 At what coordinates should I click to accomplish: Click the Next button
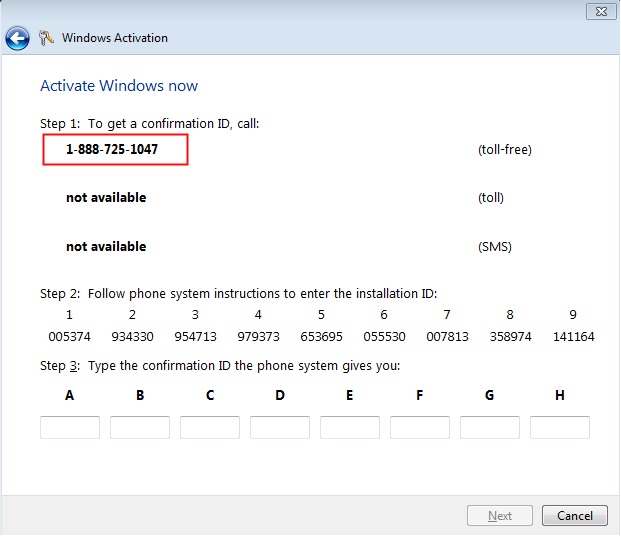[500, 516]
